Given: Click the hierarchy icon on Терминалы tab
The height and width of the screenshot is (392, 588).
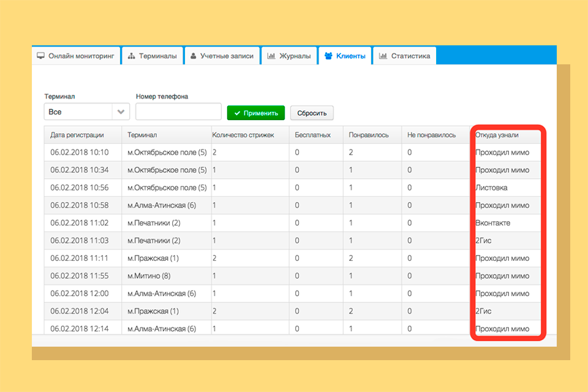Looking at the screenshot, I should click(132, 56).
